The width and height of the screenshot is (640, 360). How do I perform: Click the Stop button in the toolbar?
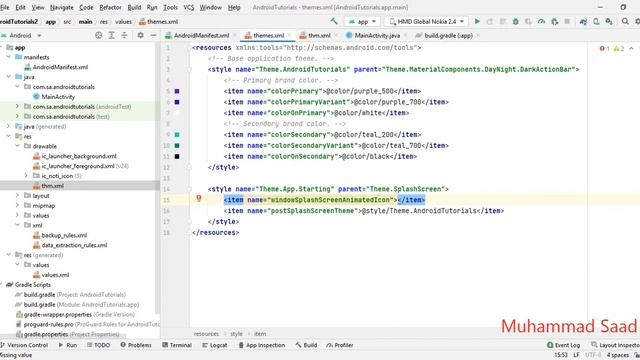point(567,21)
